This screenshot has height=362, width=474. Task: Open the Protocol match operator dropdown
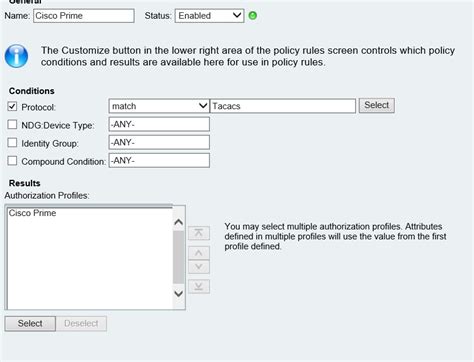point(159,106)
